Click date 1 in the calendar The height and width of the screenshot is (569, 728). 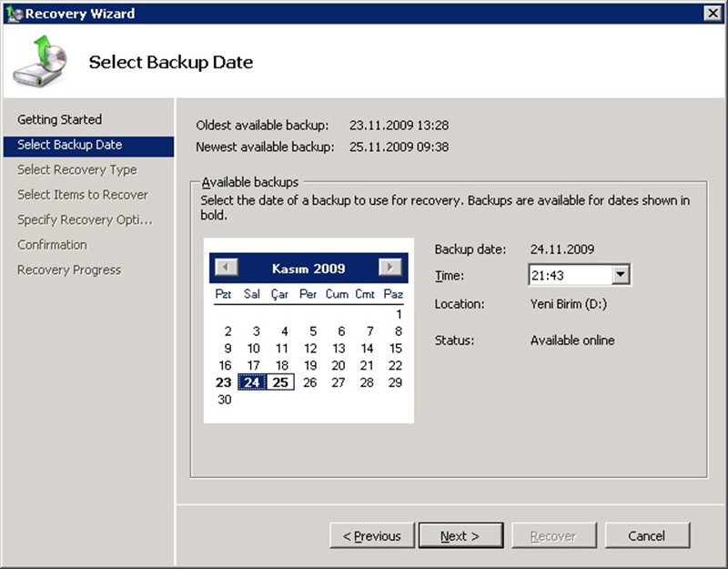[x=398, y=315]
